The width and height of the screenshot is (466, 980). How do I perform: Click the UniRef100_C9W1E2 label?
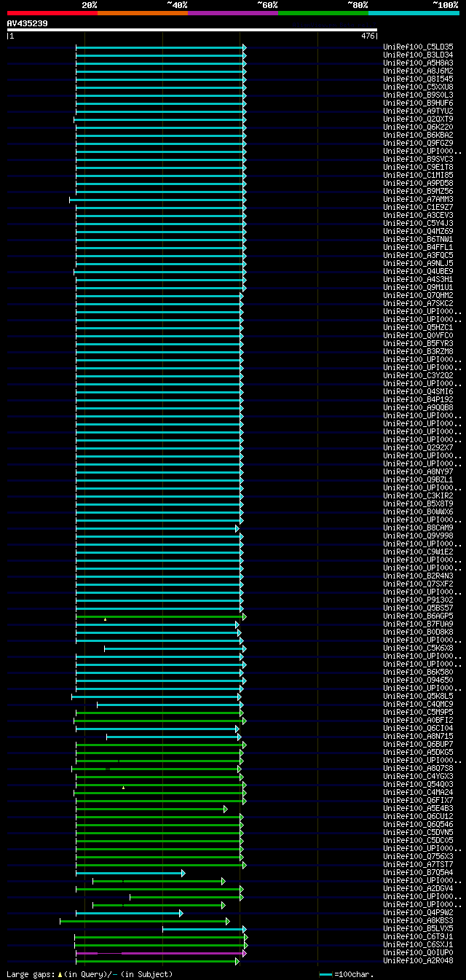418,552
